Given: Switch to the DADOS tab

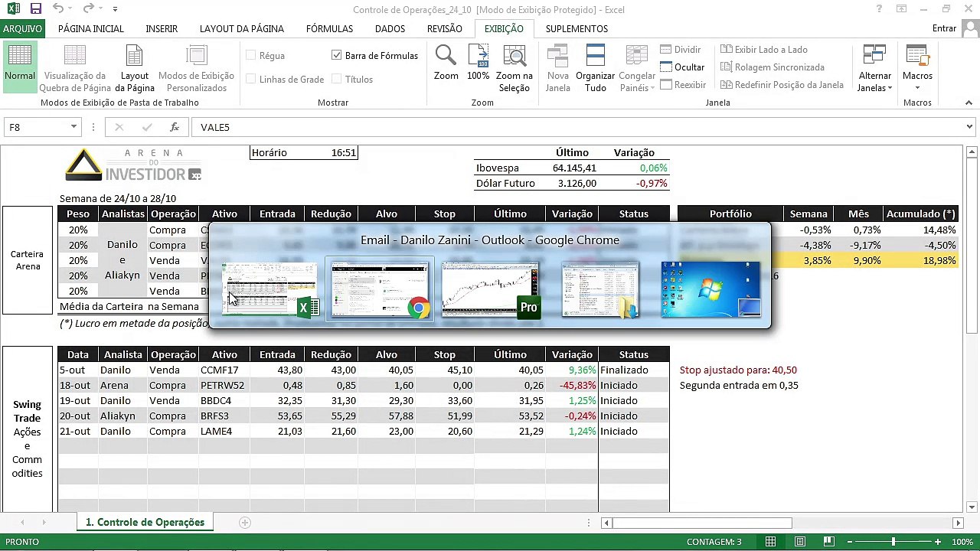Looking at the screenshot, I should tap(390, 28).
